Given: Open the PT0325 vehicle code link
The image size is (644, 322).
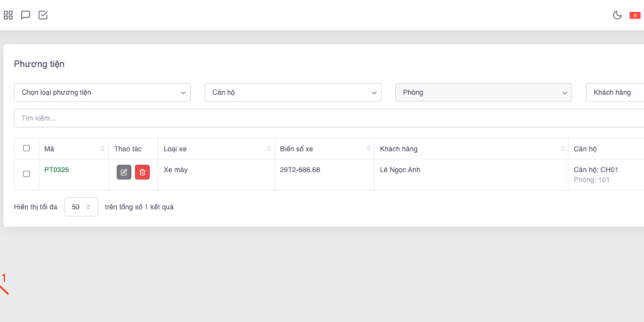Looking at the screenshot, I should tap(56, 170).
